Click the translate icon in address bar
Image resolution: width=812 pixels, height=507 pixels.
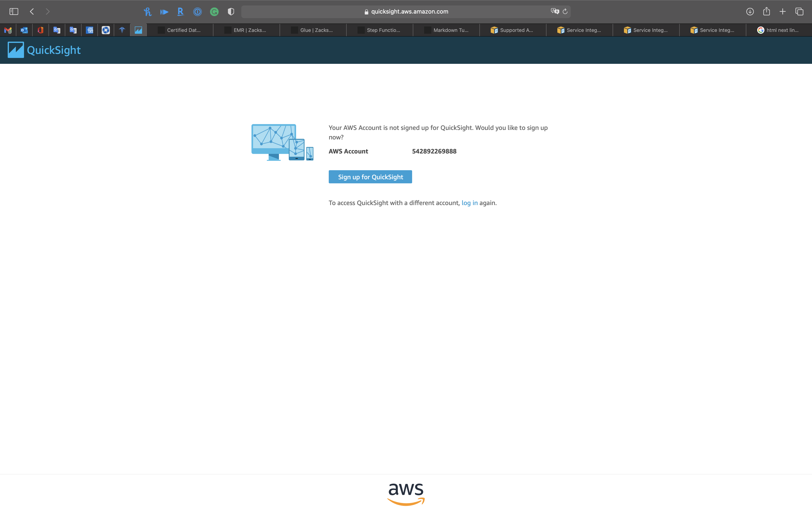tap(555, 11)
